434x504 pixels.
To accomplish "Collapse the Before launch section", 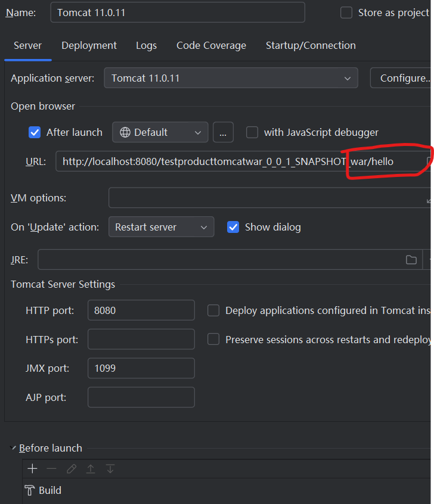I will (x=13, y=448).
